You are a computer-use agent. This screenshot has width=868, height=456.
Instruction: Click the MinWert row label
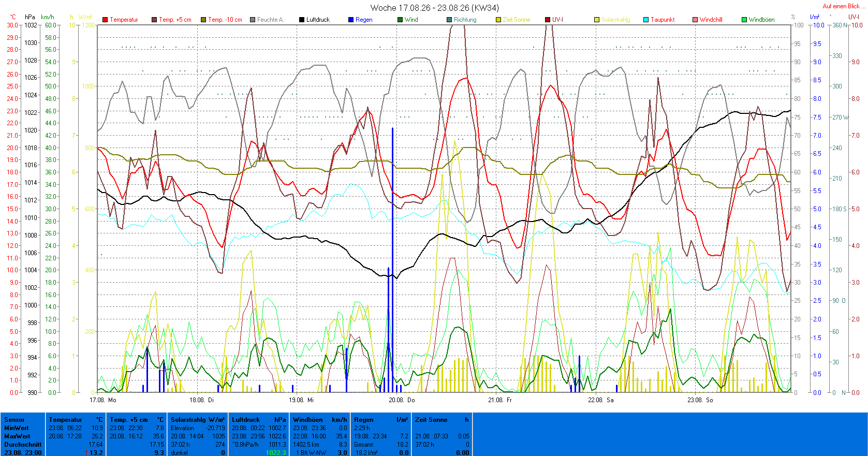(17, 428)
